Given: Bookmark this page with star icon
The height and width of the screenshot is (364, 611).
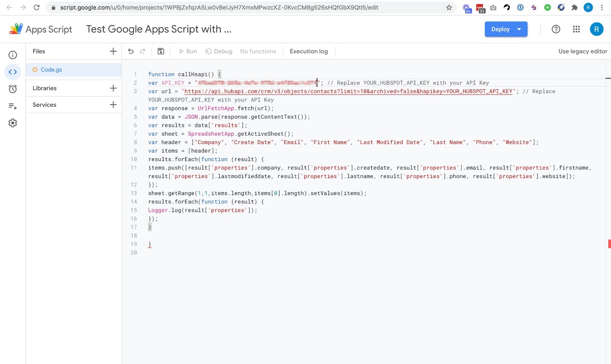Looking at the screenshot, I should 449,7.
